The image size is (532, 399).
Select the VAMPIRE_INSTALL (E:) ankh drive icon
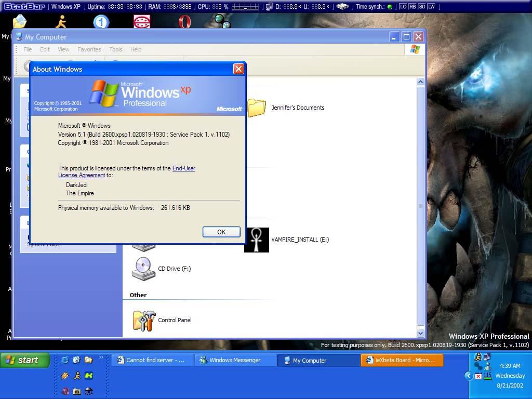click(257, 240)
